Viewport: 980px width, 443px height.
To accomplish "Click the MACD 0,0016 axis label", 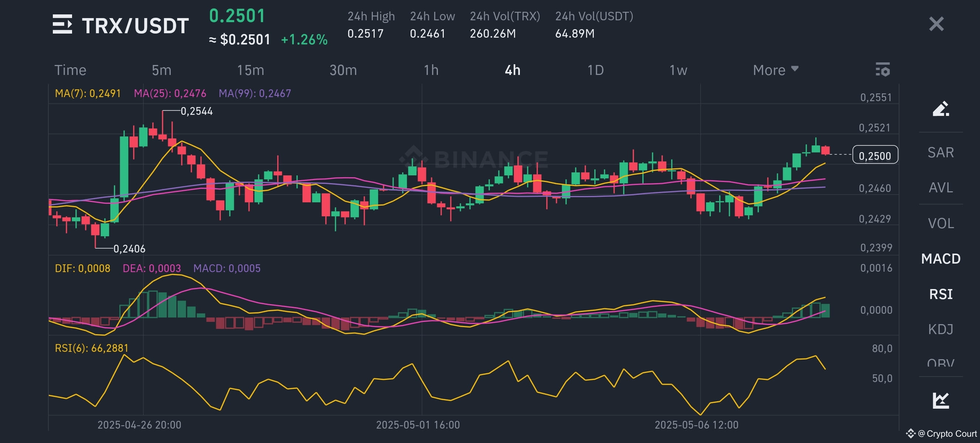I will [876, 268].
